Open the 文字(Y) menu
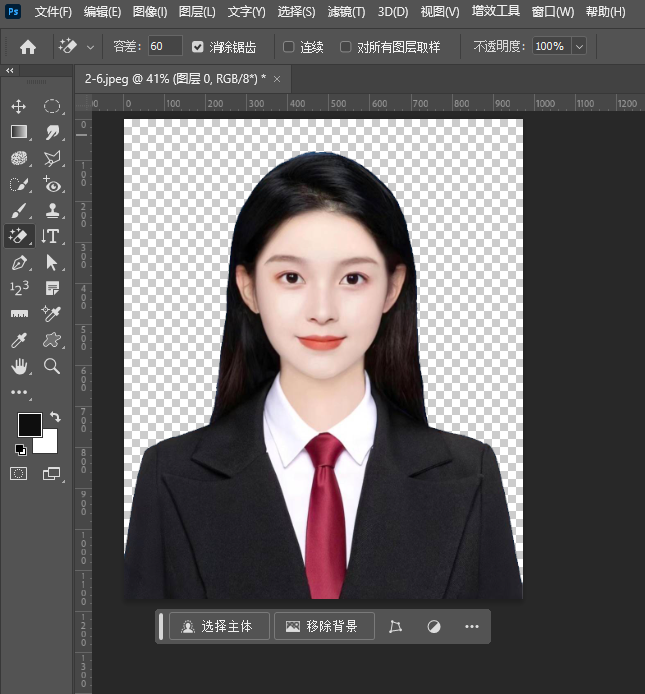Screen dimensions: 645x694 [x=247, y=12]
